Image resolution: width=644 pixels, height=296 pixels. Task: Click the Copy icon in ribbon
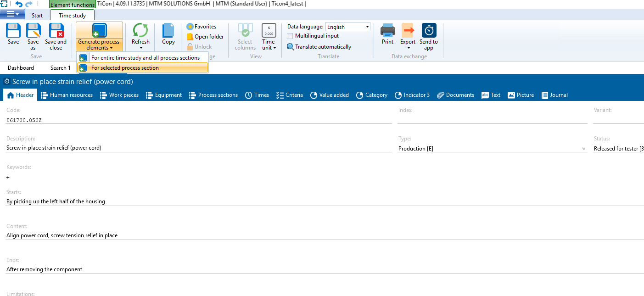[168, 31]
